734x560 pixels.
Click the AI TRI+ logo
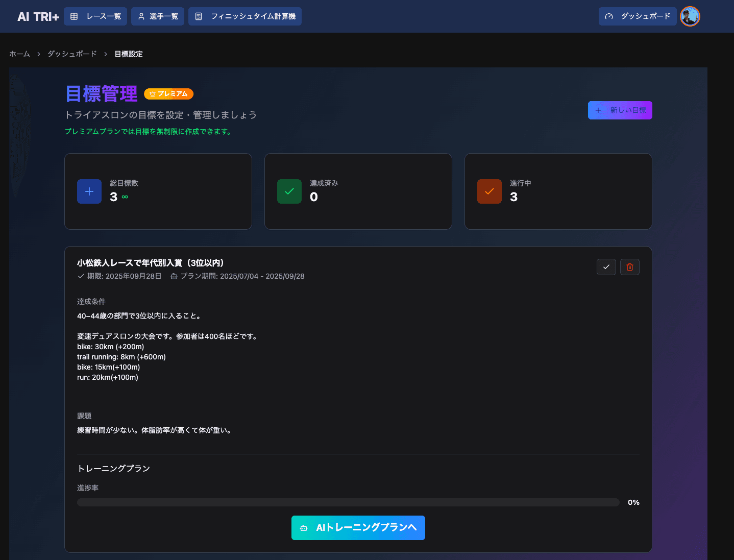(x=38, y=17)
